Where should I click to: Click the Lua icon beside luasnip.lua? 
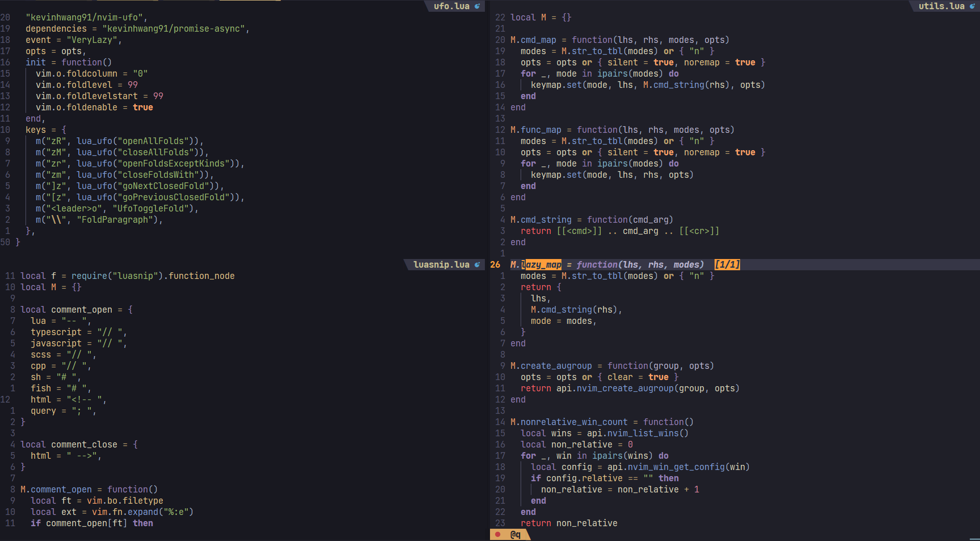477,265
